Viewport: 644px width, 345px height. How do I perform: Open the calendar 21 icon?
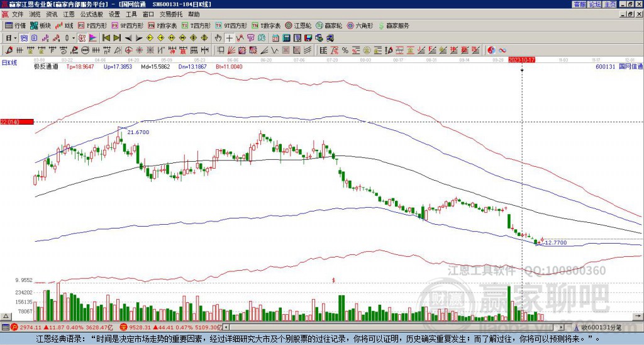275,38
